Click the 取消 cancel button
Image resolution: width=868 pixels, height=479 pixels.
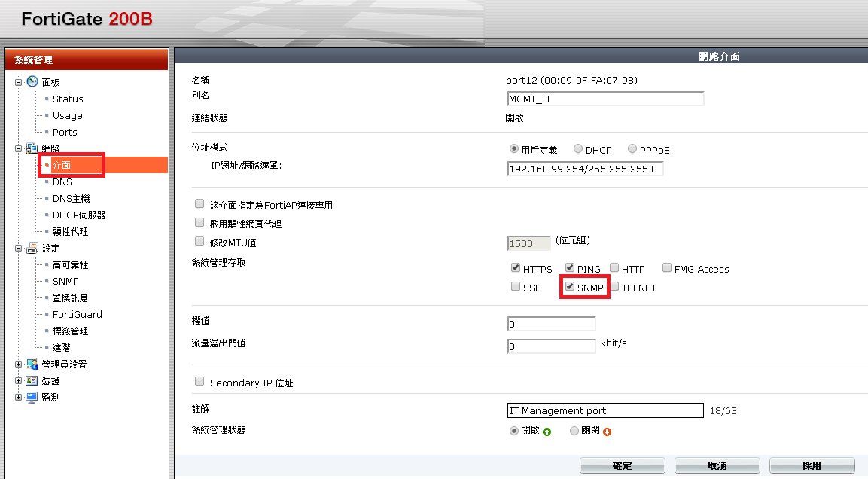click(x=717, y=465)
